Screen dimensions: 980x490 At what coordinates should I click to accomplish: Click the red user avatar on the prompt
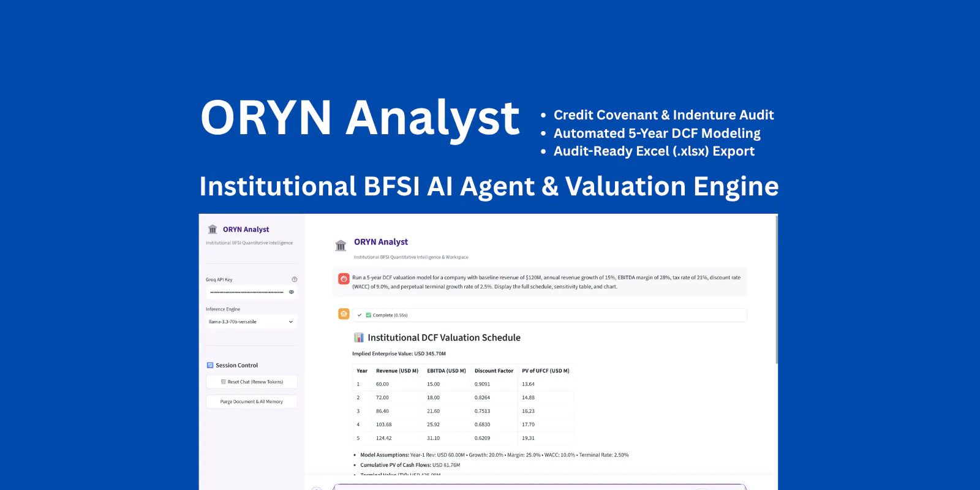[x=344, y=279]
